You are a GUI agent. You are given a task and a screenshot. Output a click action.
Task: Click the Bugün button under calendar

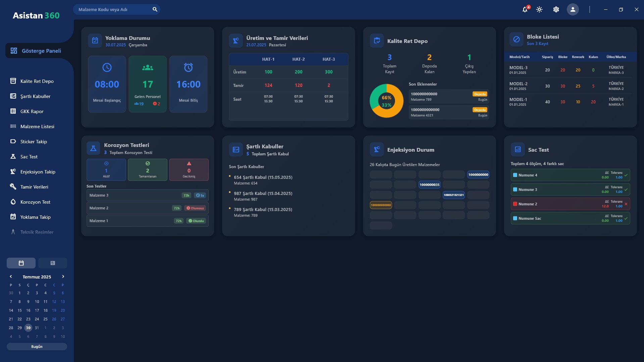37,347
